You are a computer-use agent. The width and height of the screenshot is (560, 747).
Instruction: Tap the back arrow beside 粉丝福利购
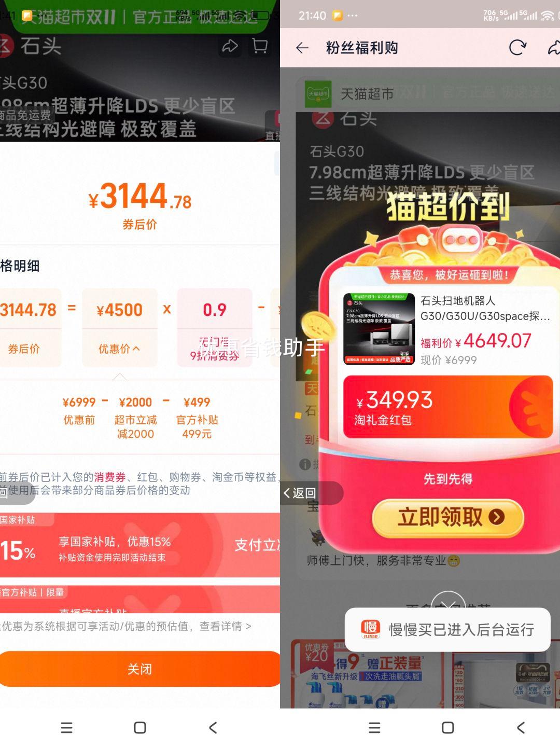click(x=302, y=48)
